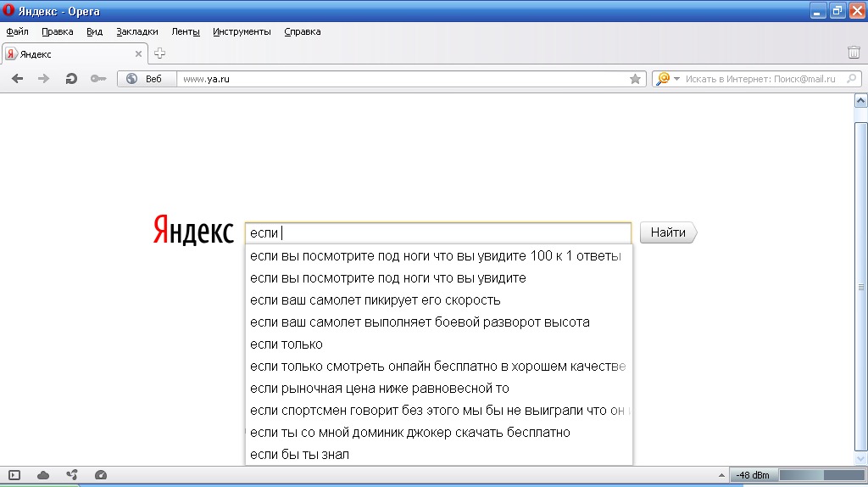The height and width of the screenshot is (487, 868).
Task: Open the Вид menu
Action: tap(95, 31)
